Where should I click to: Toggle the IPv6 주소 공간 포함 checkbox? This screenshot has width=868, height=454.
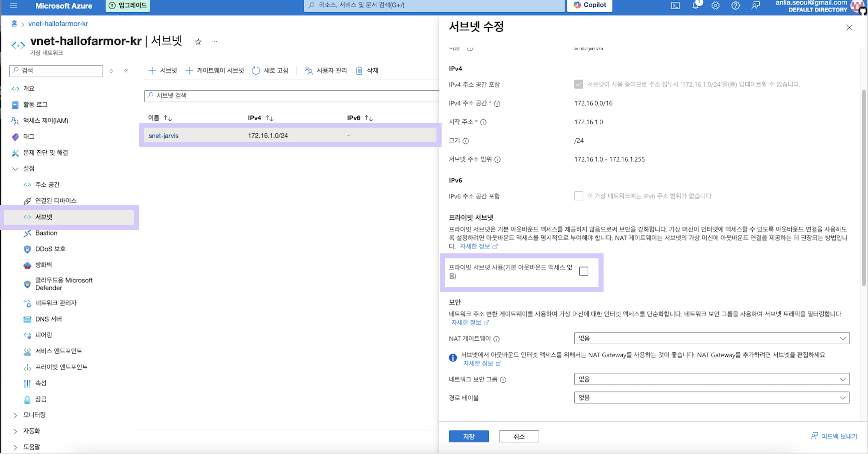click(579, 196)
